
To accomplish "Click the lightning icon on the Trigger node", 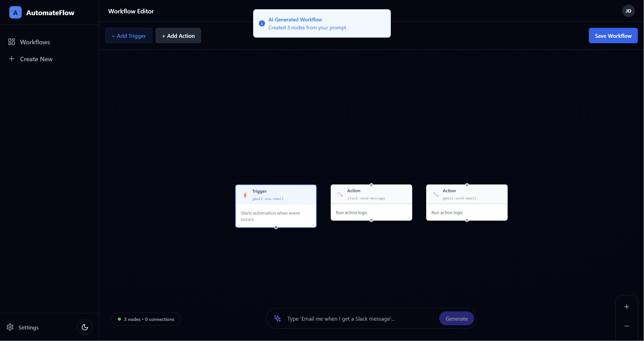I will click(245, 195).
